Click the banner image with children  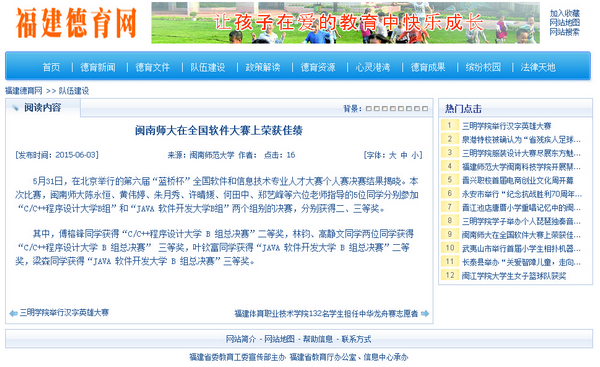coord(345,23)
